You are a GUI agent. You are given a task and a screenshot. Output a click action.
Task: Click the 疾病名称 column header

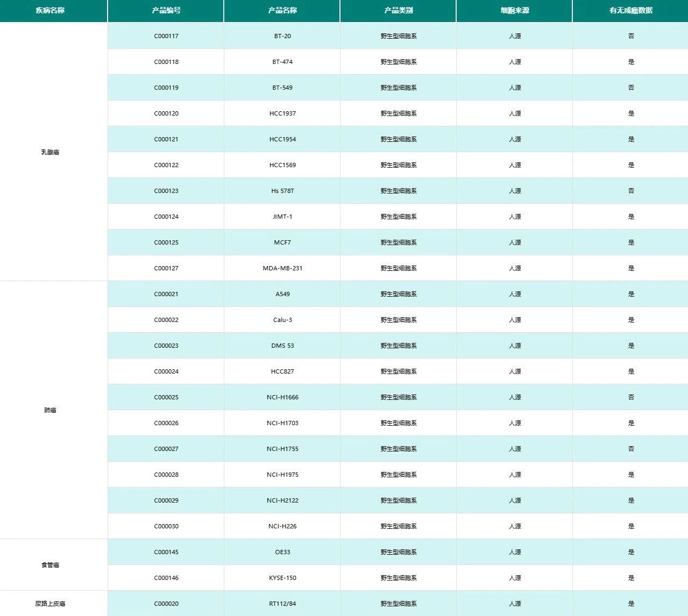click(x=50, y=10)
